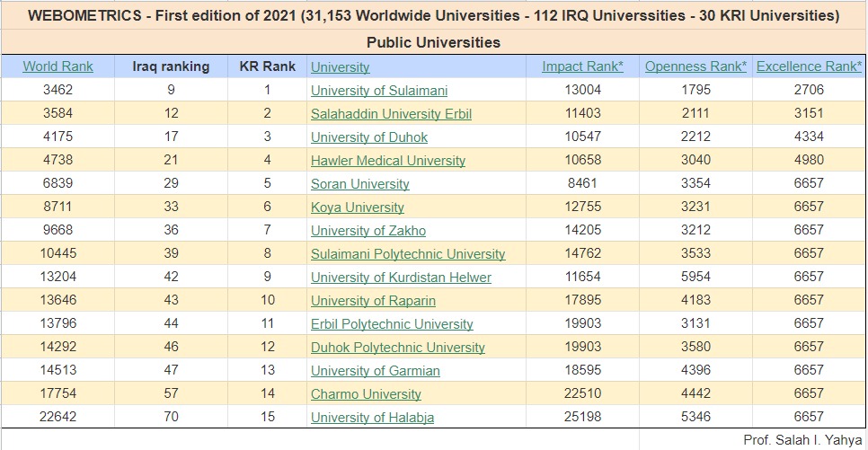Select impact rank cell 13004
Screen dimensions: 868x450
point(582,90)
